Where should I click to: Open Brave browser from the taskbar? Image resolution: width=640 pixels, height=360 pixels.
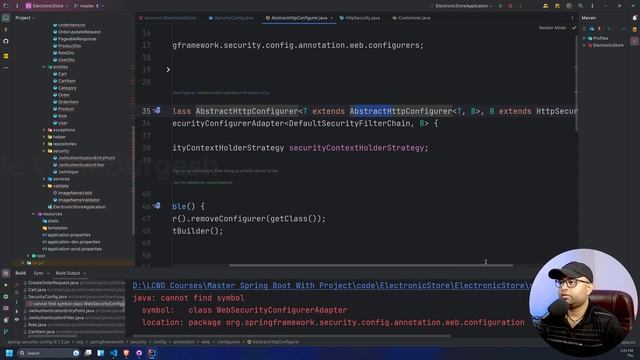click(x=126, y=353)
